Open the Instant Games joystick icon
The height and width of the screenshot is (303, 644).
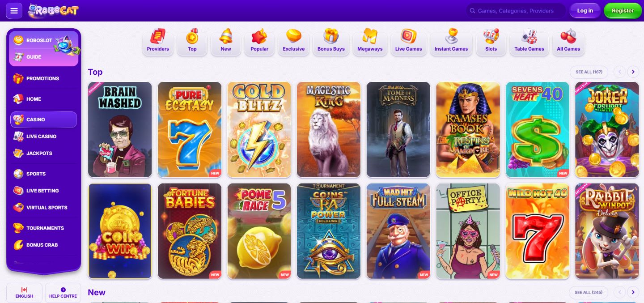pyautogui.click(x=451, y=37)
